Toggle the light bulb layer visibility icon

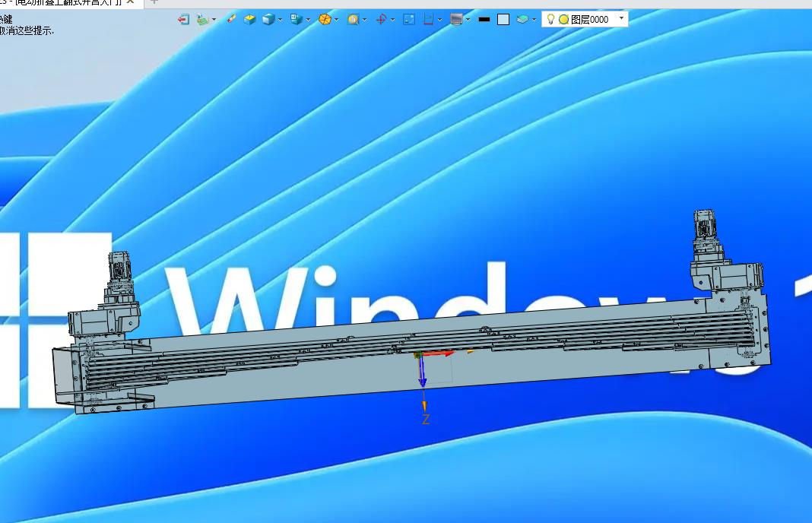pos(550,19)
